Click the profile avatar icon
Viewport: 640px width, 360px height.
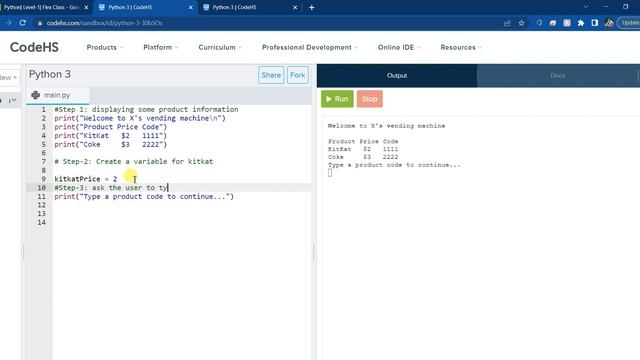tap(609, 23)
